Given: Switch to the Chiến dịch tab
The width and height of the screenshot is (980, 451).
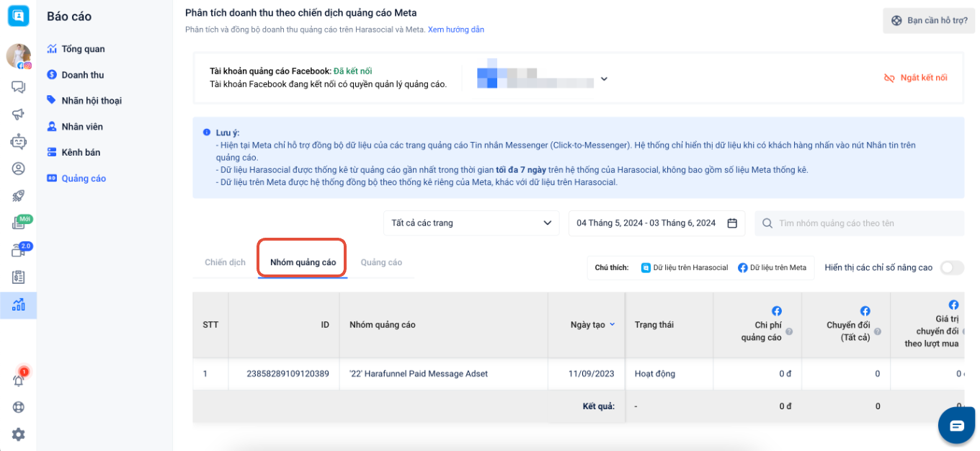Looking at the screenshot, I should click(224, 262).
